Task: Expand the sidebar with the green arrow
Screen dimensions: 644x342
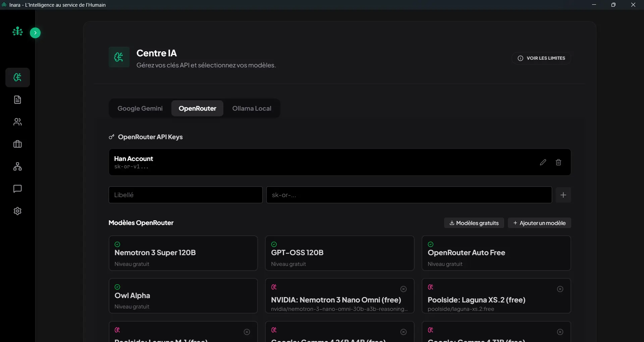Action: pos(35,33)
